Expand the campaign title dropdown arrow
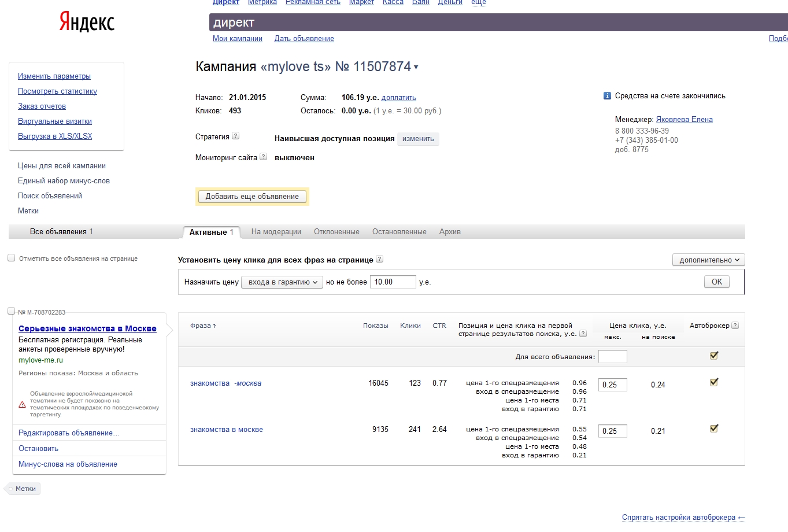The width and height of the screenshot is (788, 532). (x=416, y=67)
